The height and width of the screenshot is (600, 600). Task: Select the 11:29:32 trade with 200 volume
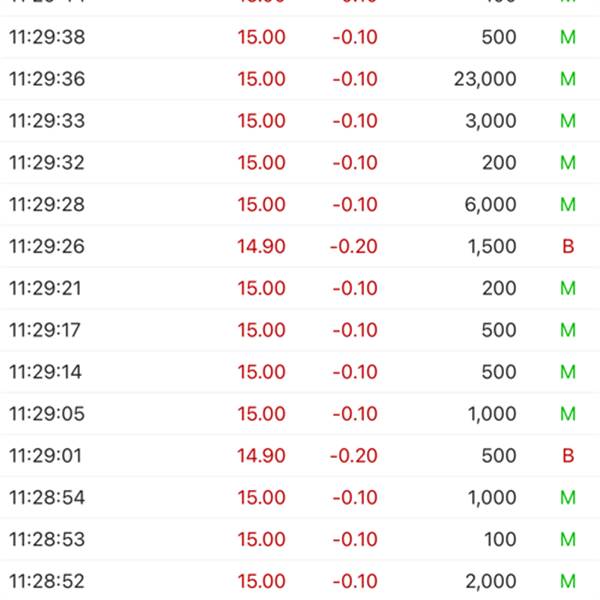coord(300,163)
